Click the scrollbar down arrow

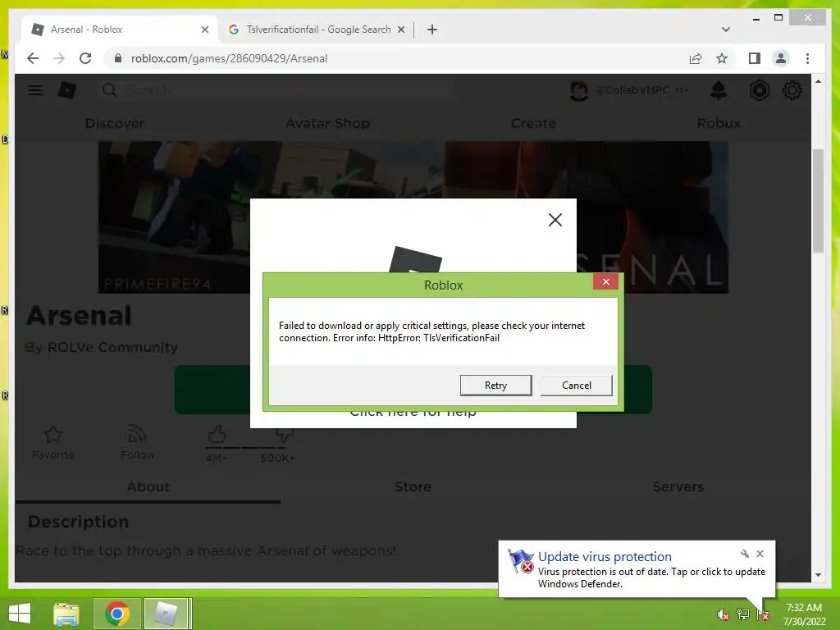click(x=818, y=575)
